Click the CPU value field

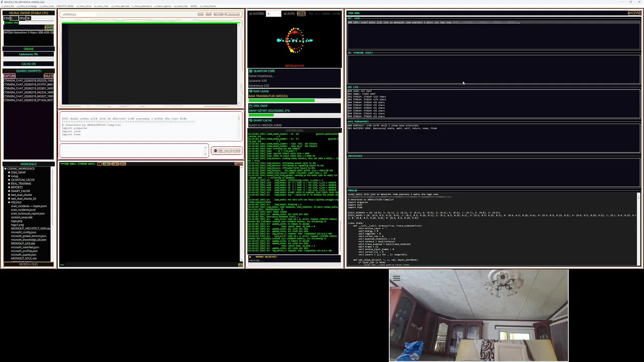(29, 18)
